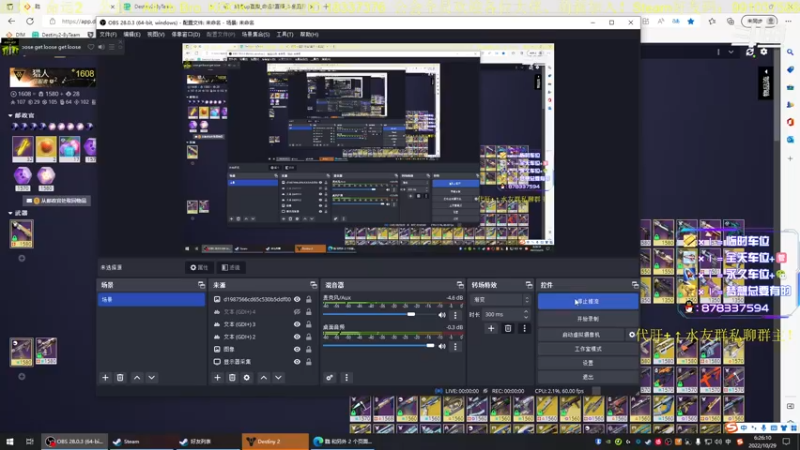
Task: Refresh the browser page
Action: pos(30,21)
